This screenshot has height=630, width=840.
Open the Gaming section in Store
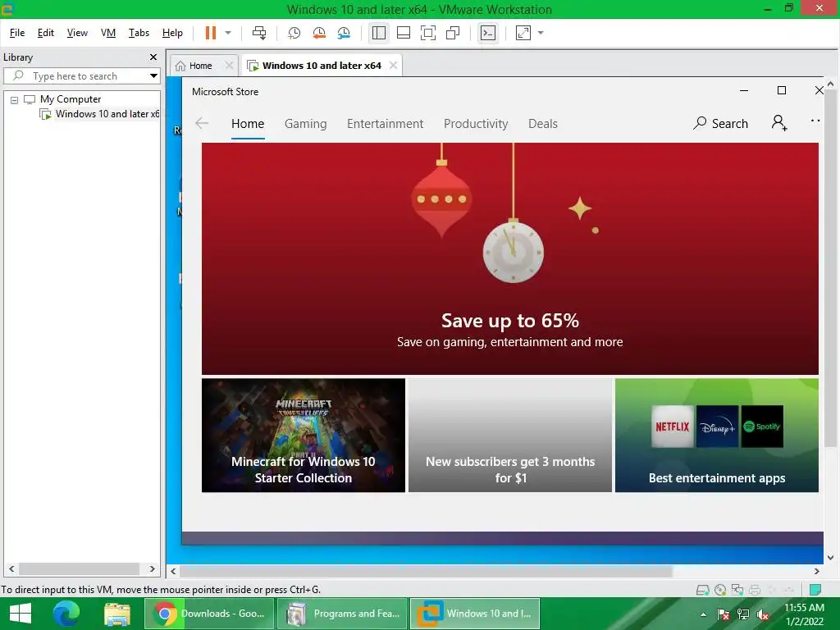tap(305, 124)
